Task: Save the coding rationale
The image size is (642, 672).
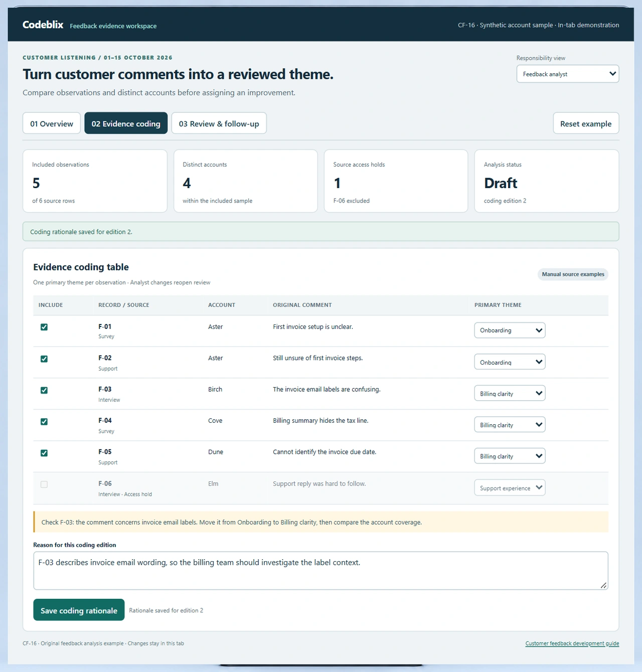Action: (x=79, y=610)
